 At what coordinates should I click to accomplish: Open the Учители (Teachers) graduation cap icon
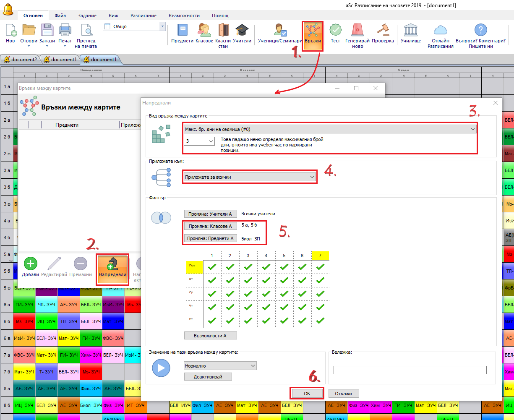click(242, 31)
